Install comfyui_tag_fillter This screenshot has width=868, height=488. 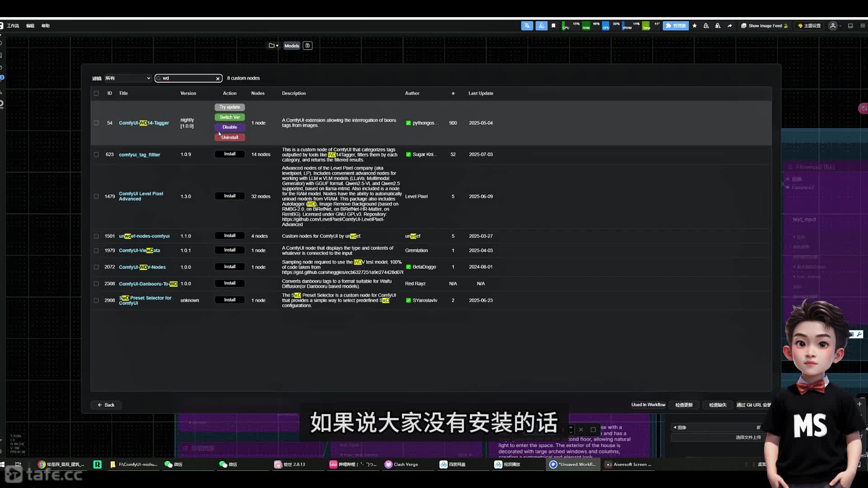[230, 154]
